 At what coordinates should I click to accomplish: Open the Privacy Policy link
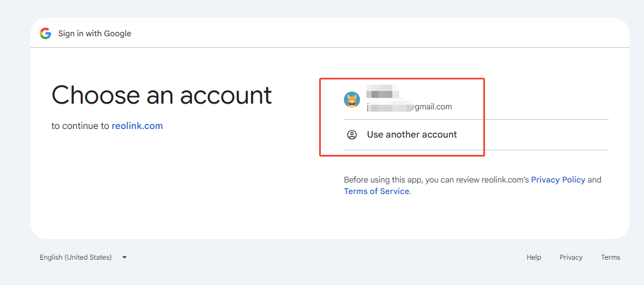point(558,180)
